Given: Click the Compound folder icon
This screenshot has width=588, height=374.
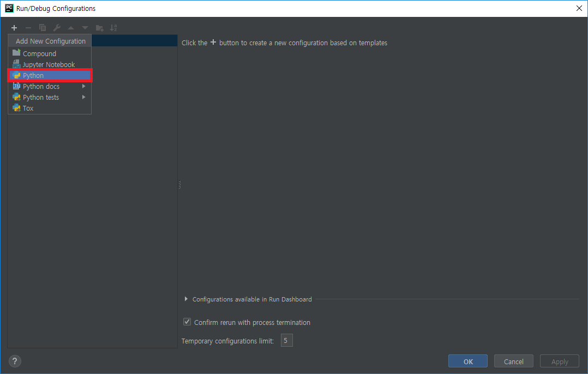Looking at the screenshot, I should click(x=16, y=53).
